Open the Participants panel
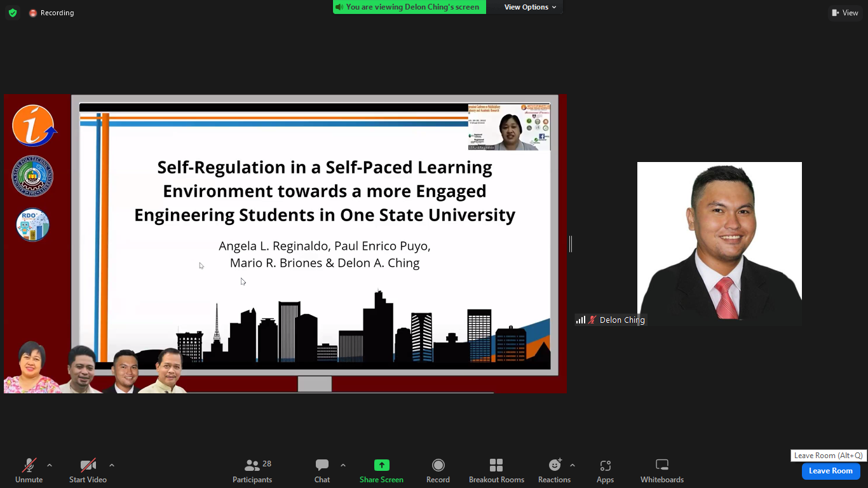This screenshot has height=488, width=868. [x=252, y=471]
